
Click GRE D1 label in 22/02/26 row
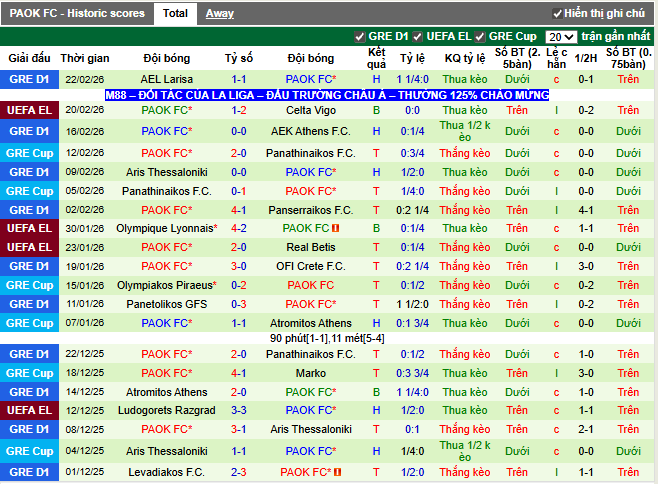point(29,79)
